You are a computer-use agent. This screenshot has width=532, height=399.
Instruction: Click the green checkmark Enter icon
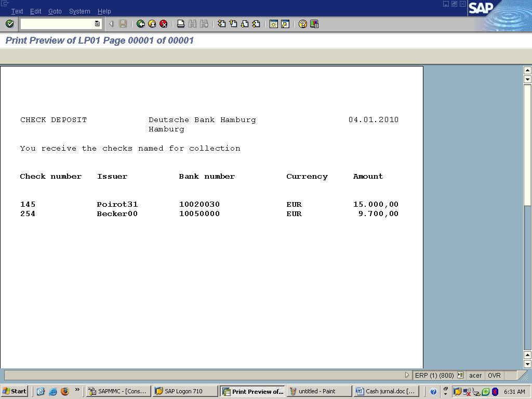pos(10,24)
